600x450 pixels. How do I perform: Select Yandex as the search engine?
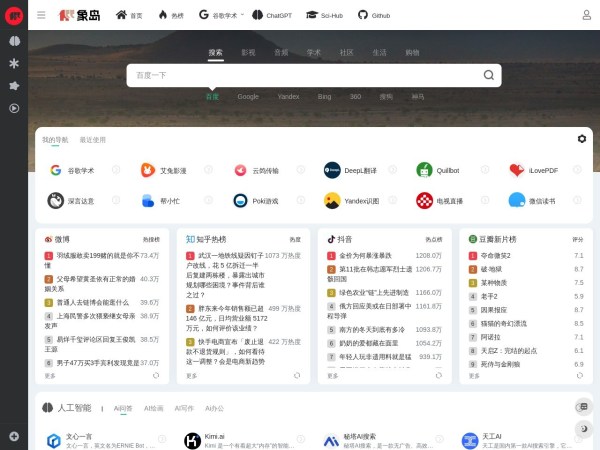coord(288,97)
